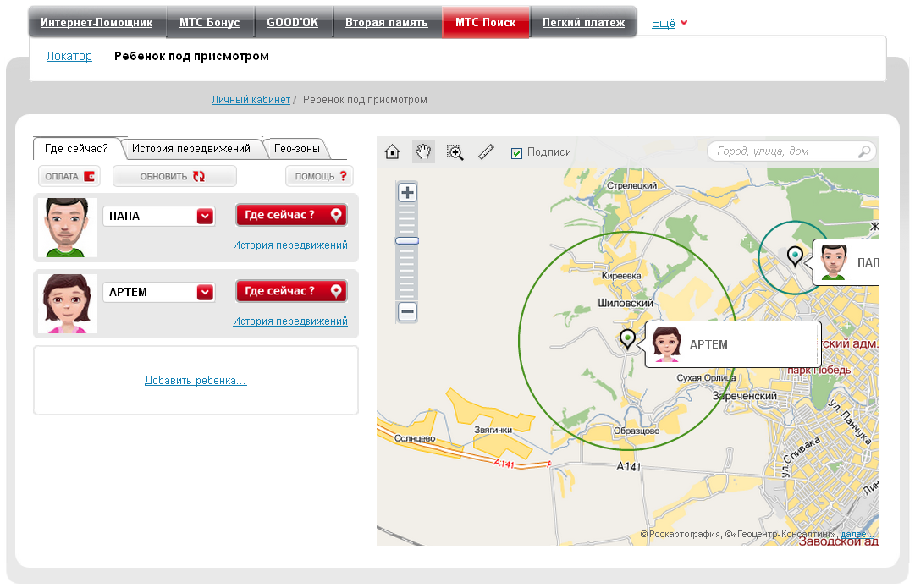Click the map home icon

tap(392, 152)
